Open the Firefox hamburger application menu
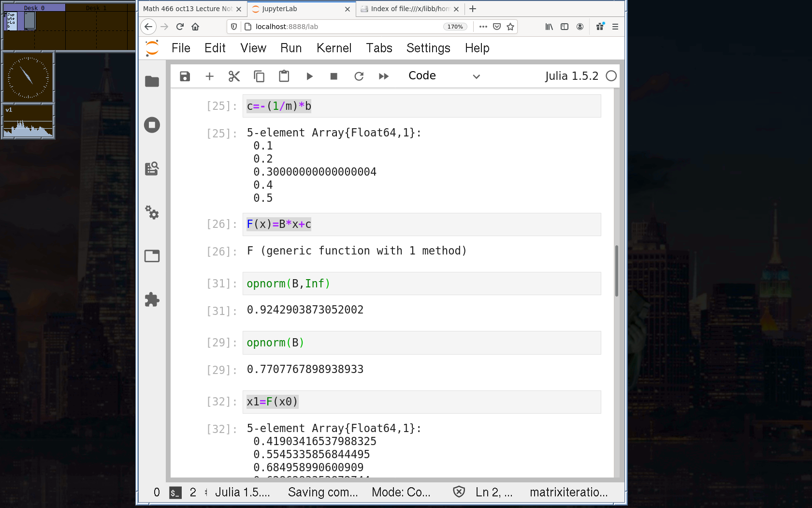Screen dimensions: 812x508 pyautogui.click(x=615, y=27)
